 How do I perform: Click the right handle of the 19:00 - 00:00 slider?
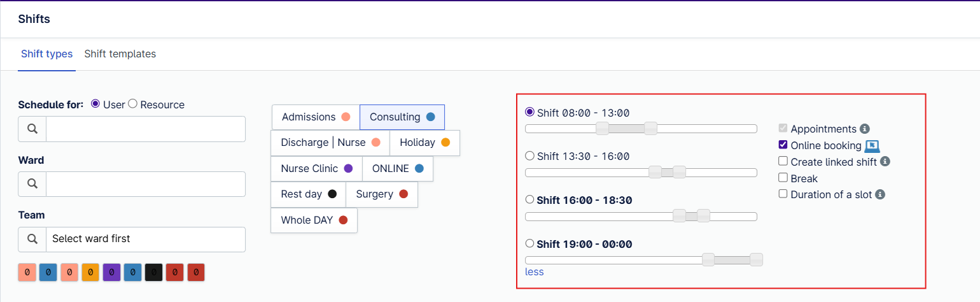tap(756, 259)
